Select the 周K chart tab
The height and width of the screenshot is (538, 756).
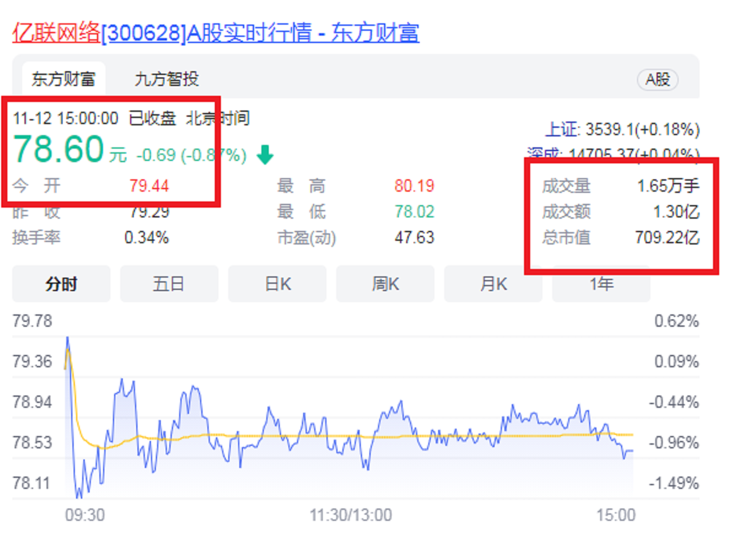coord(385,284)
